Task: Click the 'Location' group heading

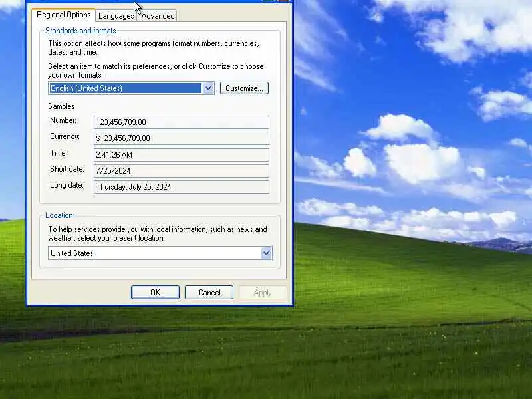Action: pyautogui.click(x=59, y=215)
